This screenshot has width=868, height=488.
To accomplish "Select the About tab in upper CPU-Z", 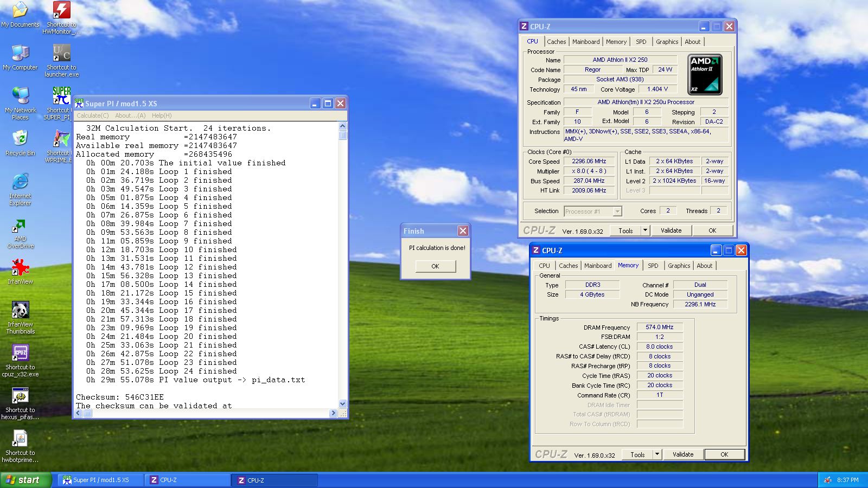I will pyautogui.click(x=692, y=42).
